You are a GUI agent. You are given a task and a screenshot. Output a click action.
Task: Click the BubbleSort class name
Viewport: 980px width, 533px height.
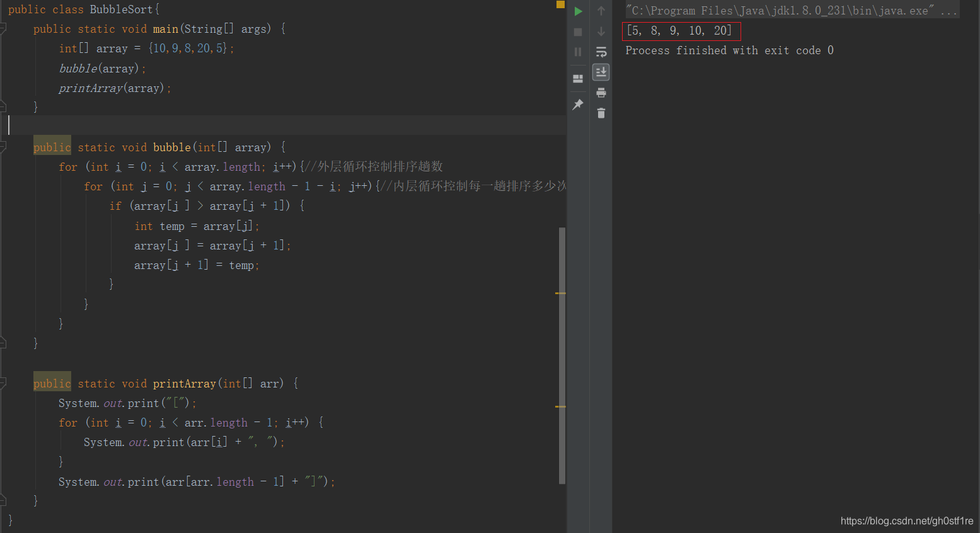coord(122,9)
